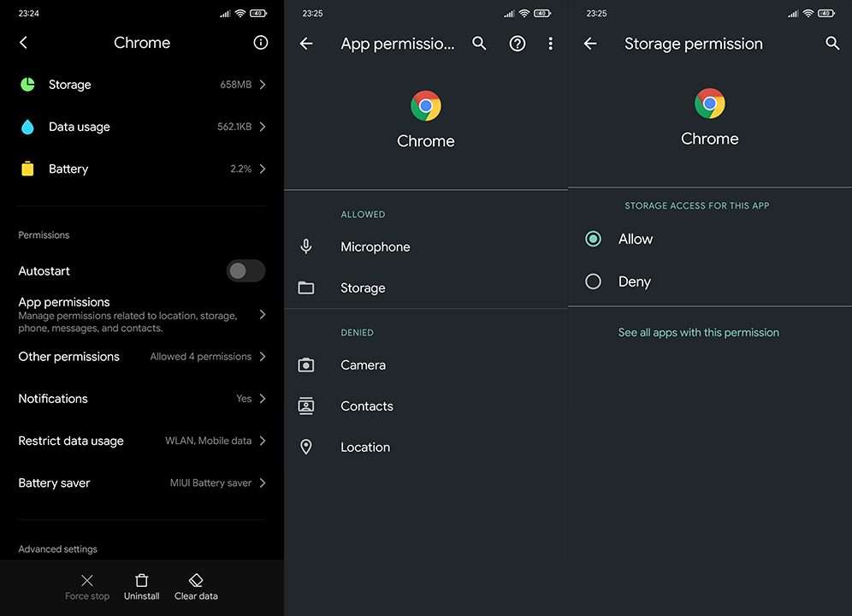Screen dimensions: 852x616
Task: Tap Chrome logo on Storage permission screen
Action: [x=710, y=104]
